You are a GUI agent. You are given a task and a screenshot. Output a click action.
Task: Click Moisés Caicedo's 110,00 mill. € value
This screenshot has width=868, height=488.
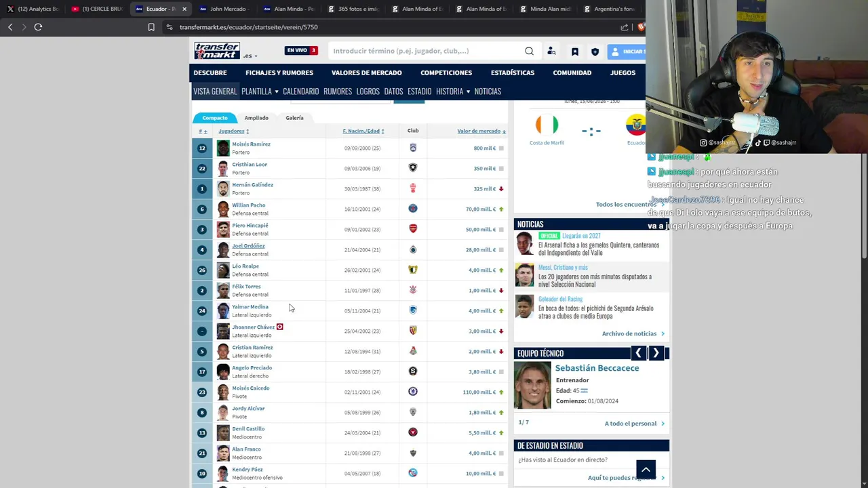[x=479, y=392]
